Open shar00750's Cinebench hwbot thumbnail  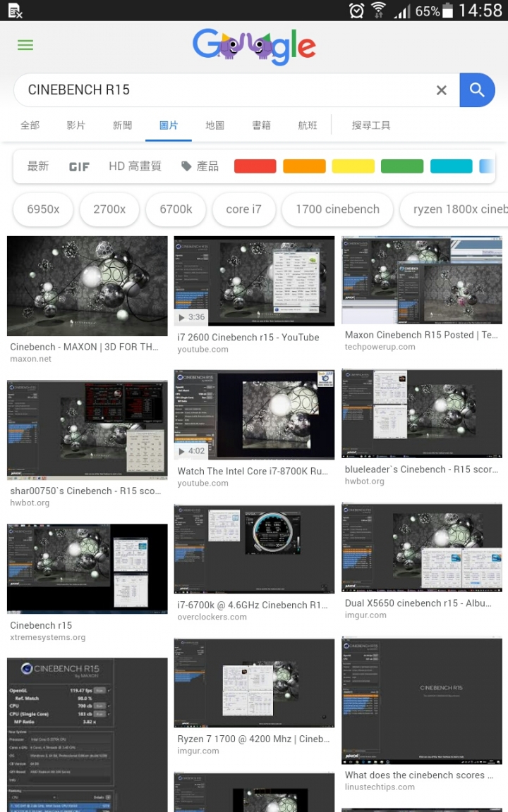click(x=87, y=430)
